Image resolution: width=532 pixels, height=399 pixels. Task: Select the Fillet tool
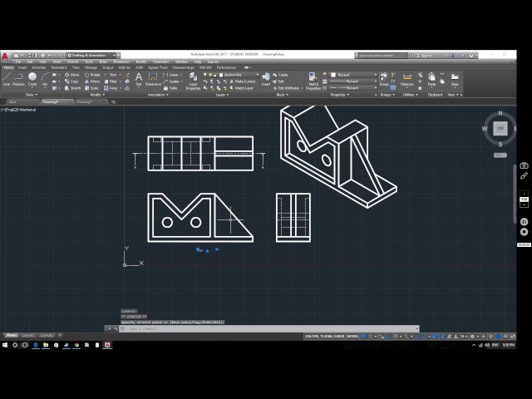coord(111,81)
